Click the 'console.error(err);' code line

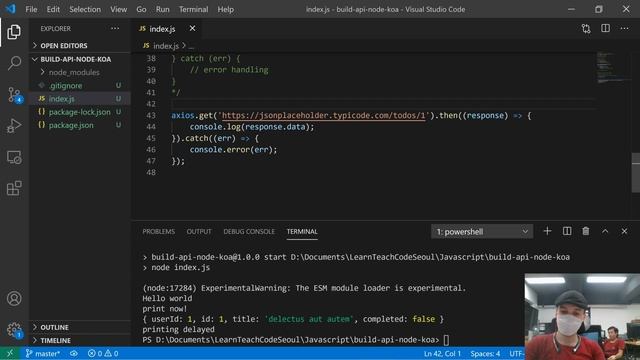pos(233,150)
